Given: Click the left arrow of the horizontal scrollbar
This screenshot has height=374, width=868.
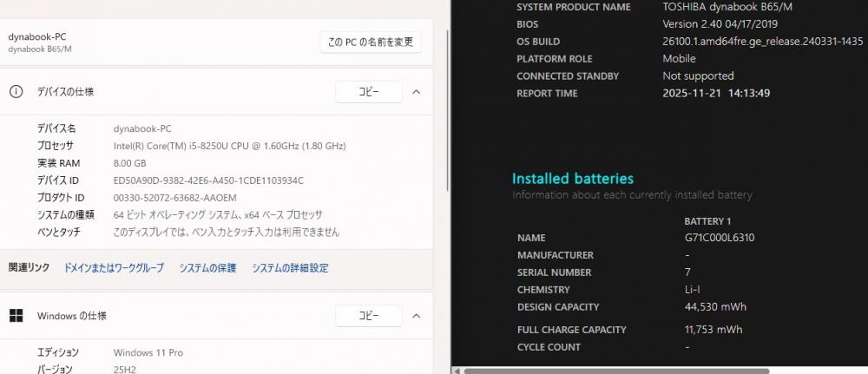Looking at the screenshot, I should point(457,371).
